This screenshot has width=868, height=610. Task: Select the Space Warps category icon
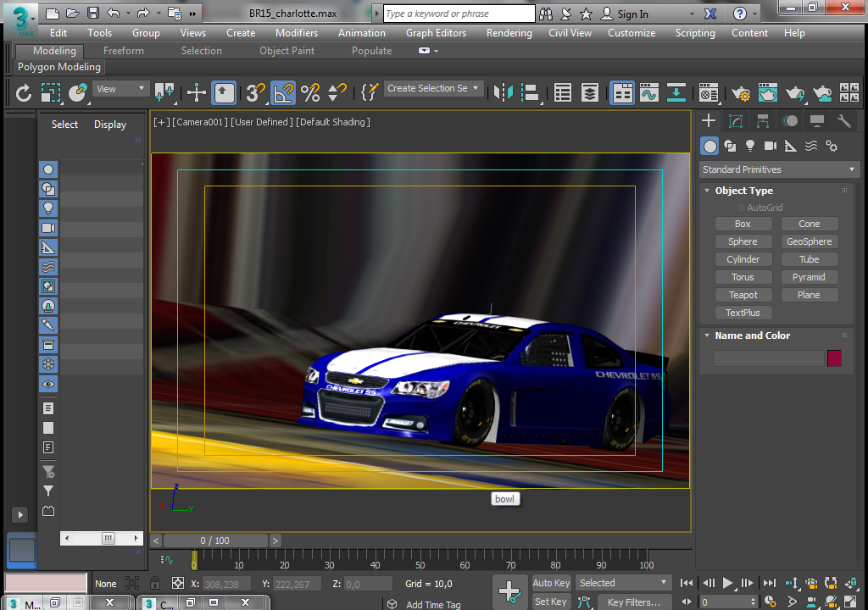[x=811, y=146]
